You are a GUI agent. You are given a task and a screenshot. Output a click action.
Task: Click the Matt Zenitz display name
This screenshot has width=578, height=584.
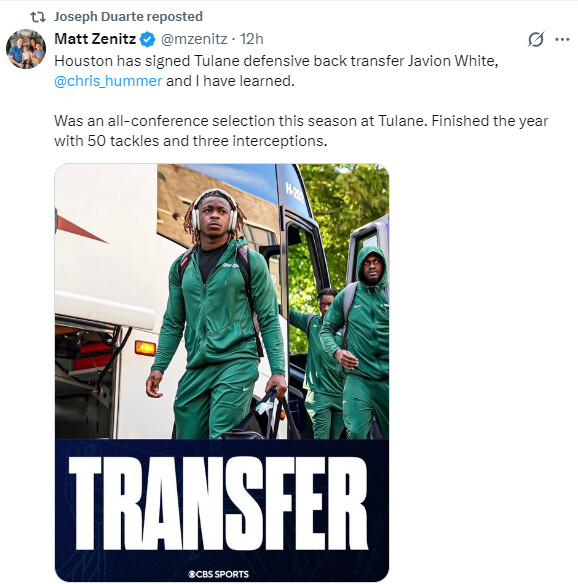point(95,39)
